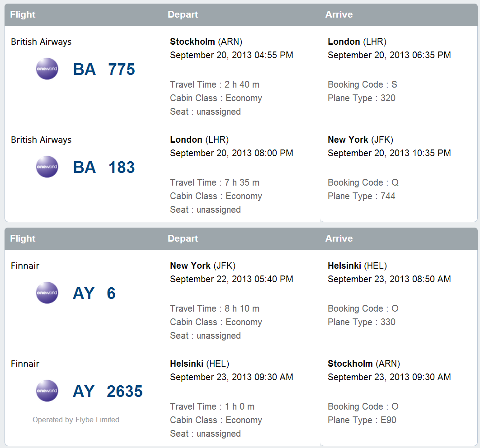This screenshot has width=480, height=448.
Task: Click the oneworld logo beside AY 2635
Action: (47, 391)
